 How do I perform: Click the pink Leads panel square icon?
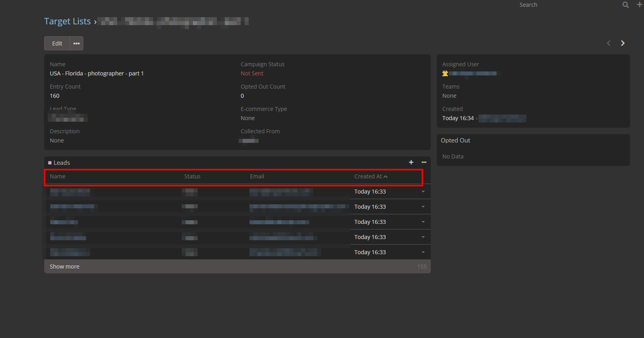pyautogui.click(x=50, y=163)
